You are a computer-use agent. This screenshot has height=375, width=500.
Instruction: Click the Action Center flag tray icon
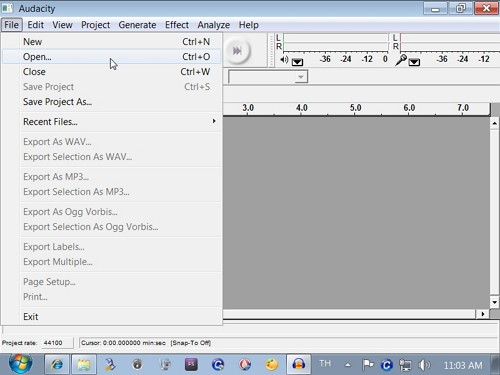pos(368,365)
